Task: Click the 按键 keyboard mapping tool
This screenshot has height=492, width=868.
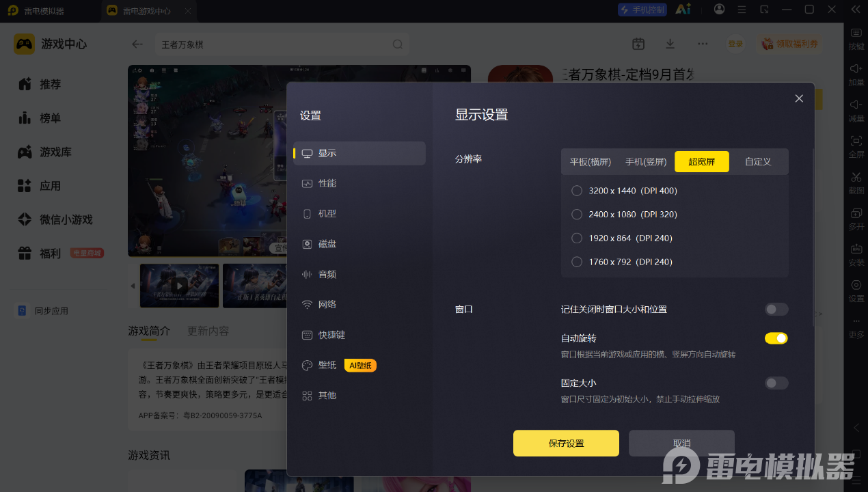Action: click(x=856, y=39)
